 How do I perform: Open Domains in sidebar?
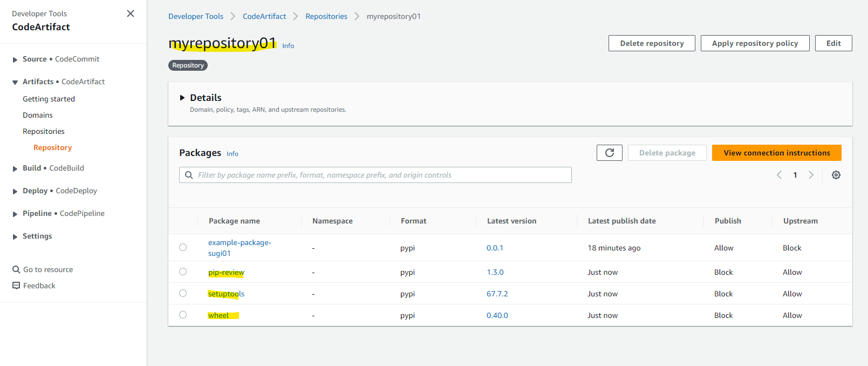point(38,115)
